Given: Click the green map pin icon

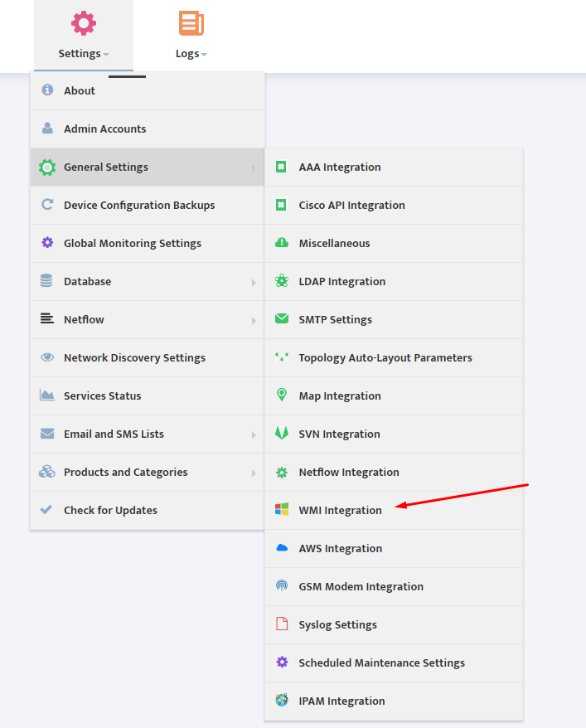Looking at the screenshot, I should tap(282, 395).
